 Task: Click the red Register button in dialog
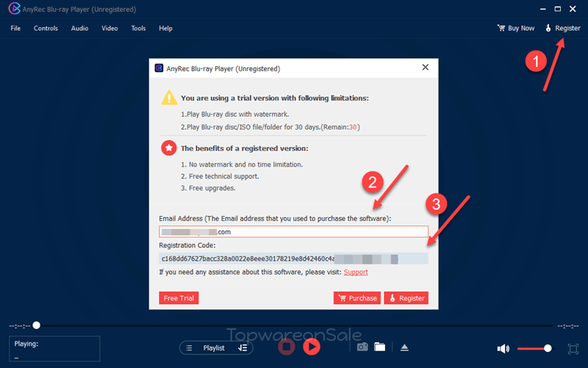[406, 298]
